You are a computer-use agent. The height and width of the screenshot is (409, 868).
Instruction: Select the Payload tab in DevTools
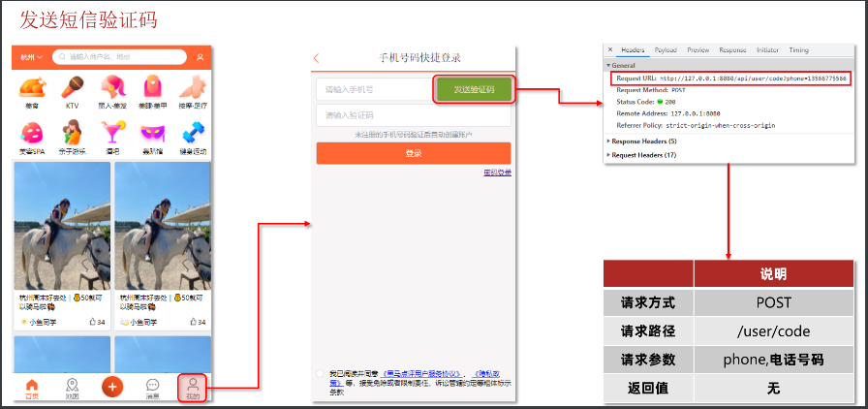[666, 49]
